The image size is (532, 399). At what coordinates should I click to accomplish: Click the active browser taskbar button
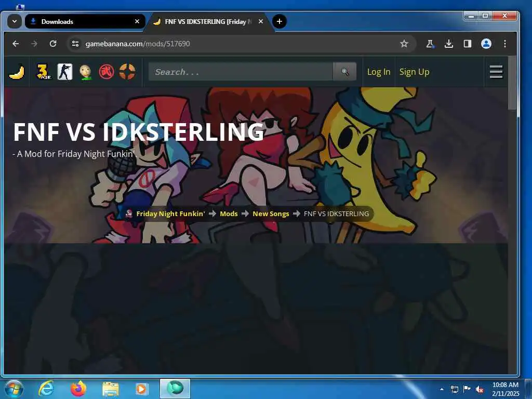tap(175, 389)
